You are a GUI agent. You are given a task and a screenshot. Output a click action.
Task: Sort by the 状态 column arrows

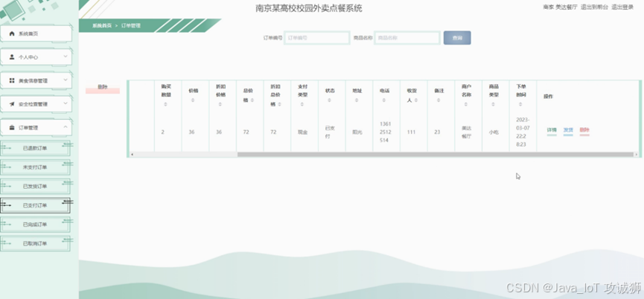coord(329,100)
